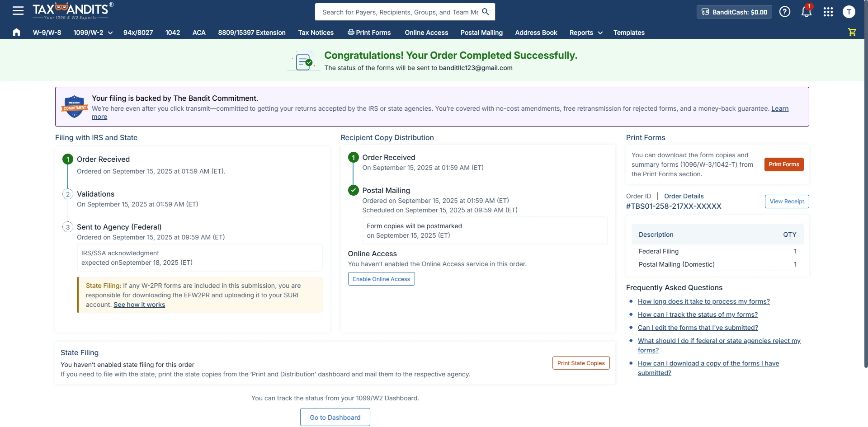The width and height of the screenshot is (868, 427).
Task: Switch to the Templates section
Action: tap(629, 33)
